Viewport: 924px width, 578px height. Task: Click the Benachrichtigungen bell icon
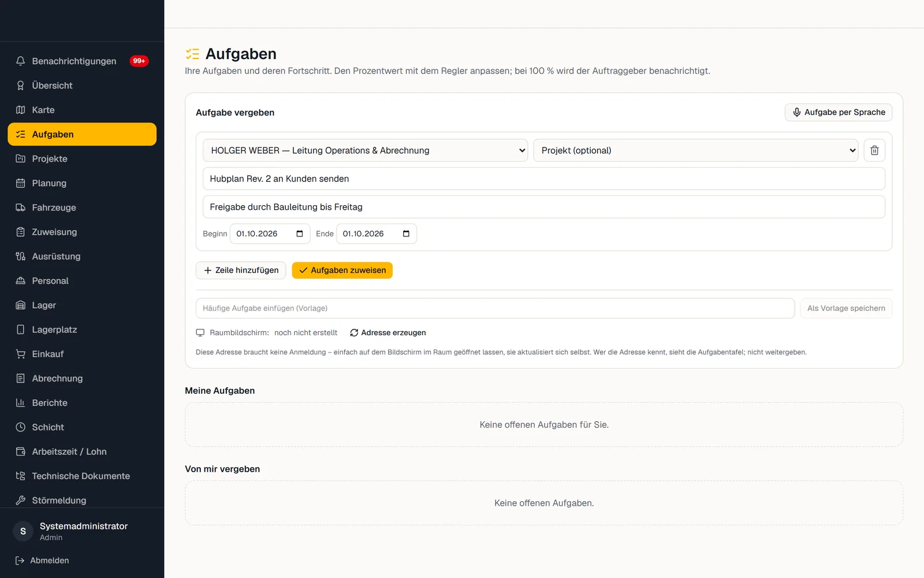point(21,61)
